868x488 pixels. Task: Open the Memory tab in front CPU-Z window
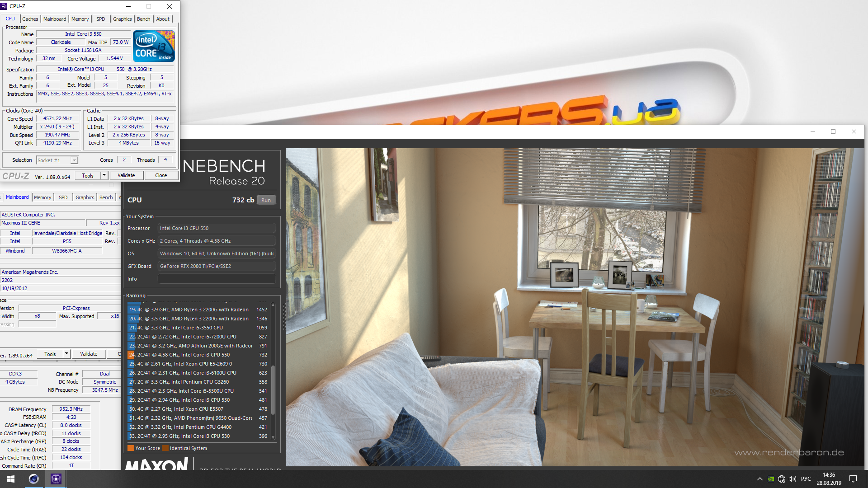[x=80, y=19]
